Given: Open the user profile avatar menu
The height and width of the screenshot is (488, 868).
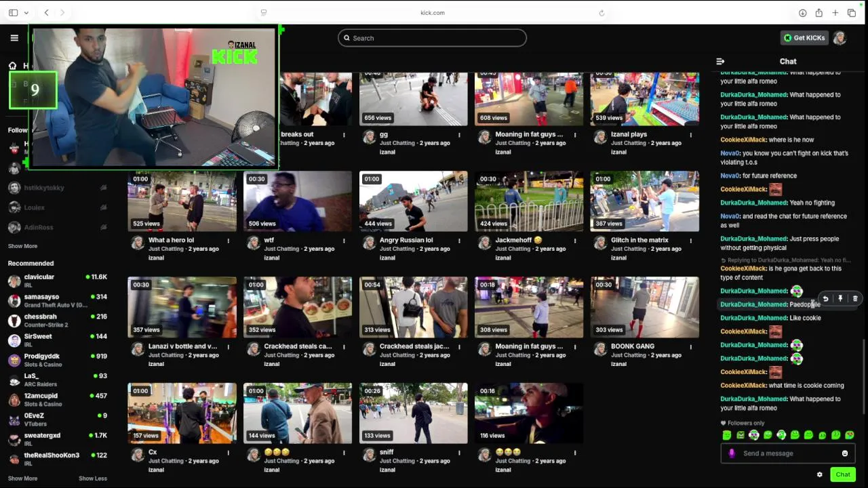Looking at the screenshot, I should pos(840,38).
